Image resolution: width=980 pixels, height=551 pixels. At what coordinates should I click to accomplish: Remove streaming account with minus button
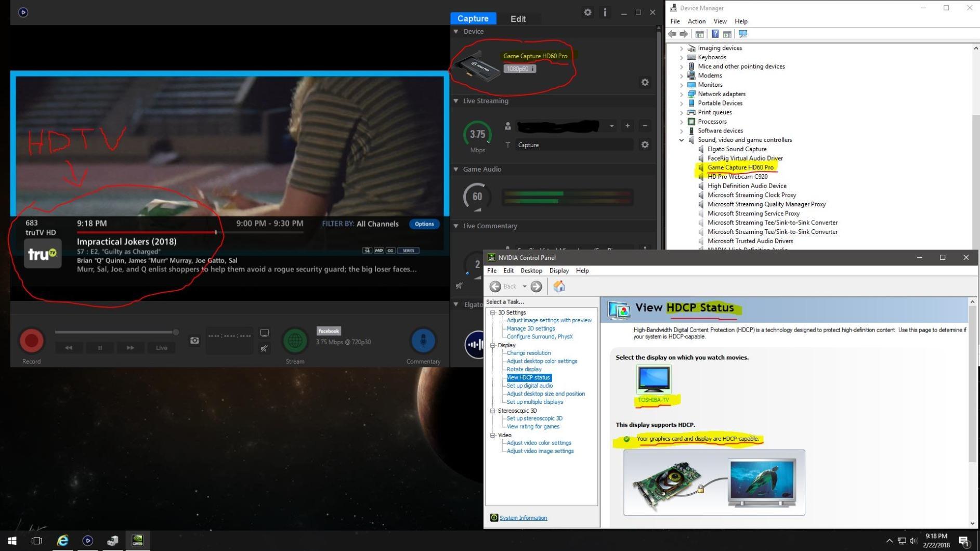[x=645, y=126]
